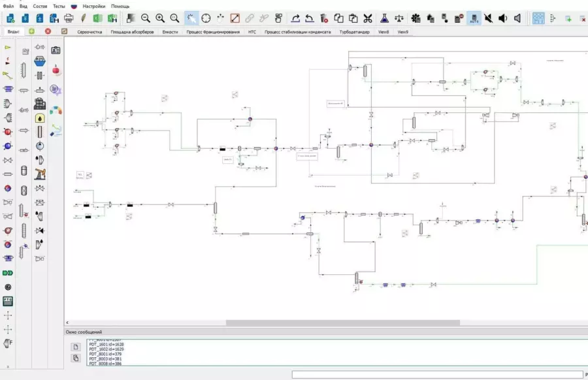The width and height of the screenshot is (588, 380).
Task: Toggle the AUTO calculator mode button
Action: (x=474, y=18)
